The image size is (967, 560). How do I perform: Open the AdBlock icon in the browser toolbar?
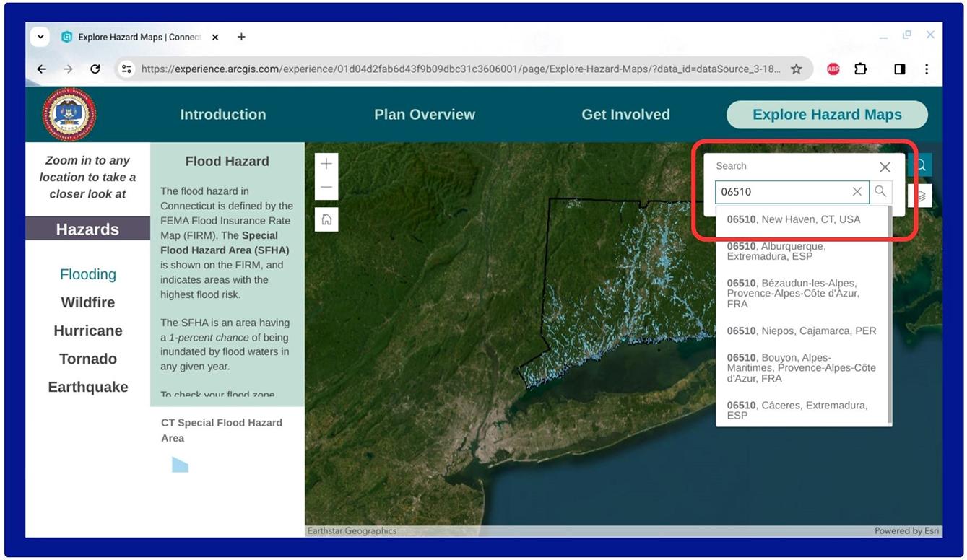tap(832, 68)
